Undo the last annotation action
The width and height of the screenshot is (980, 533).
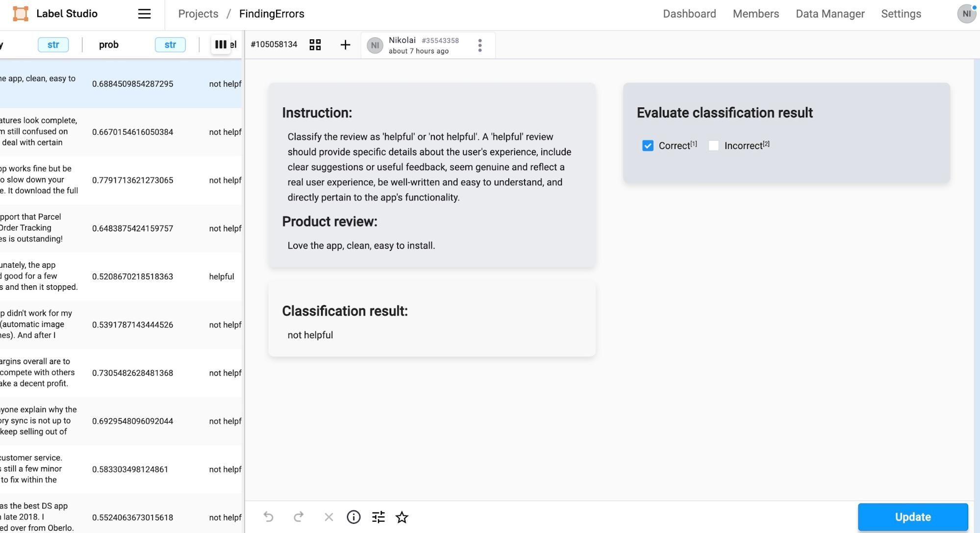pos(268,517)
